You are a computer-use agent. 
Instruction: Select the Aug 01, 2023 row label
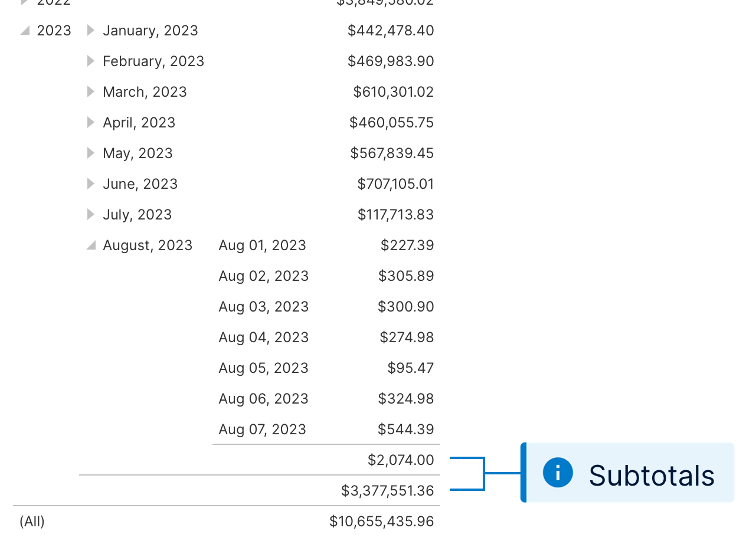[x=262, y=245]
